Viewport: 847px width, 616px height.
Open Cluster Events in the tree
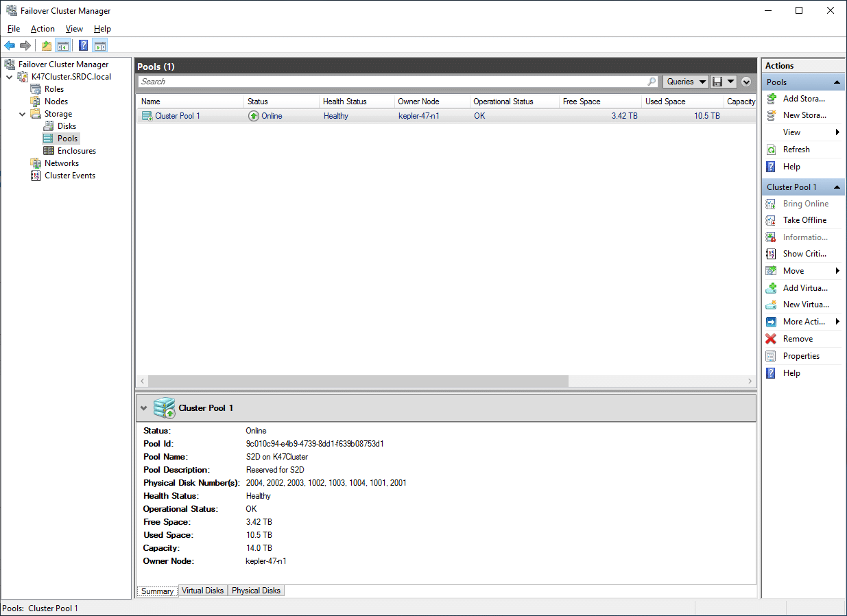pyautogui.click(x=70, y=176)
